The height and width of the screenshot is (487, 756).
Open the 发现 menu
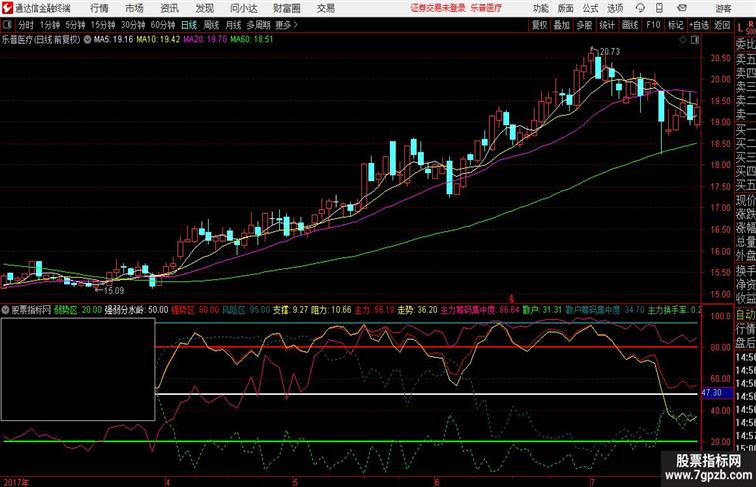pyautogui.click(x=204, y=8)
